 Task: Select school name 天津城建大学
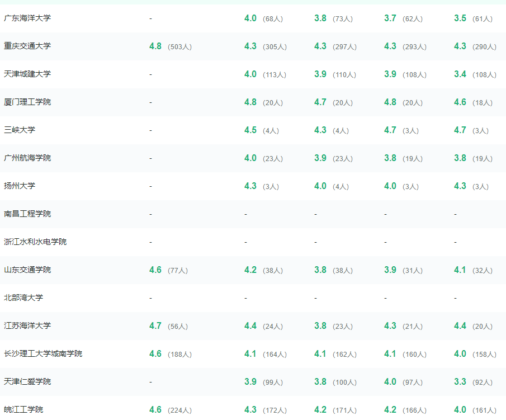coord(27,74)
